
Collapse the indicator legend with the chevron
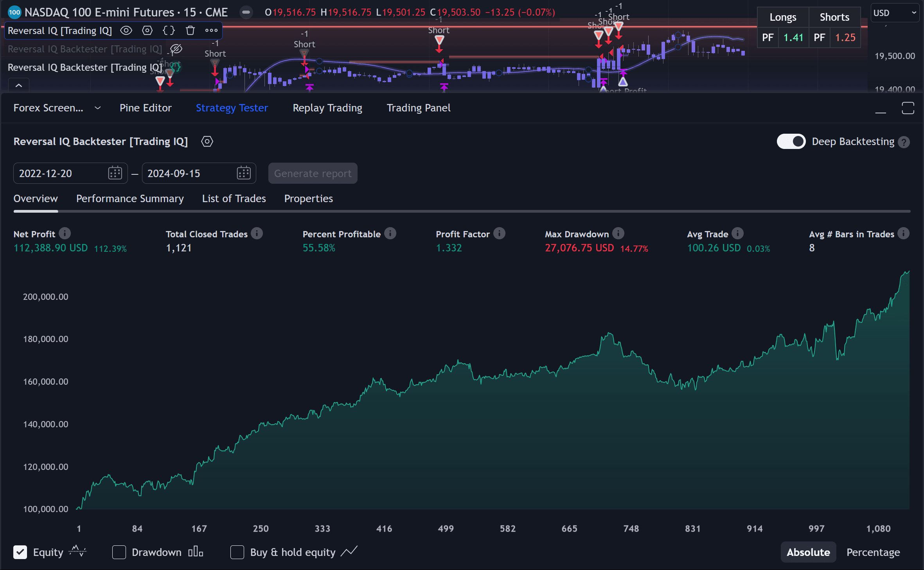(19, 85)
